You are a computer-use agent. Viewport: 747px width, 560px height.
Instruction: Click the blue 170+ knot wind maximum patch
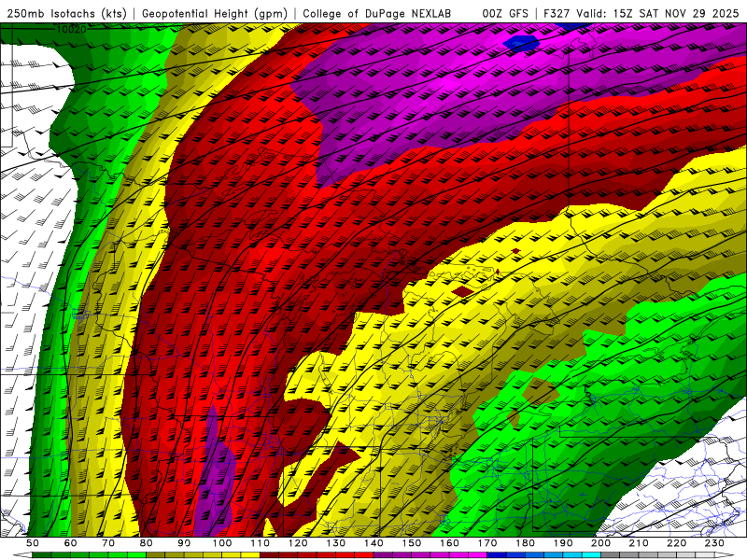point(522,43)
